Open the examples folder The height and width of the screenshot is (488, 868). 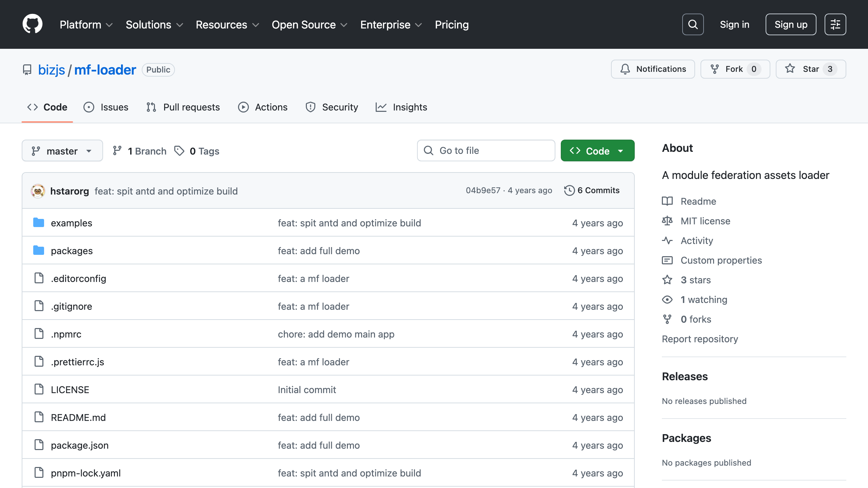[72, 223]
